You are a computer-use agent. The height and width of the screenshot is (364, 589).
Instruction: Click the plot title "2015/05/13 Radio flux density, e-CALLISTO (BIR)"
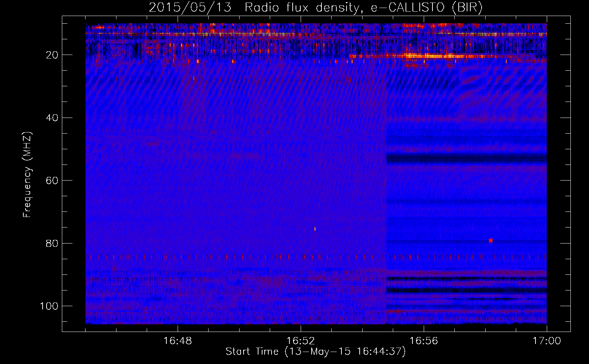pos(316,7)
